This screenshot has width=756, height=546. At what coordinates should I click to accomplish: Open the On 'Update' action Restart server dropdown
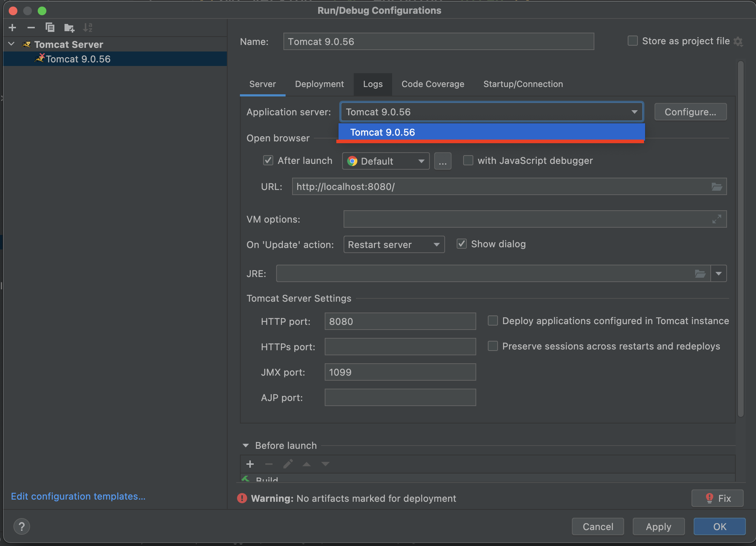pos(394,245)
